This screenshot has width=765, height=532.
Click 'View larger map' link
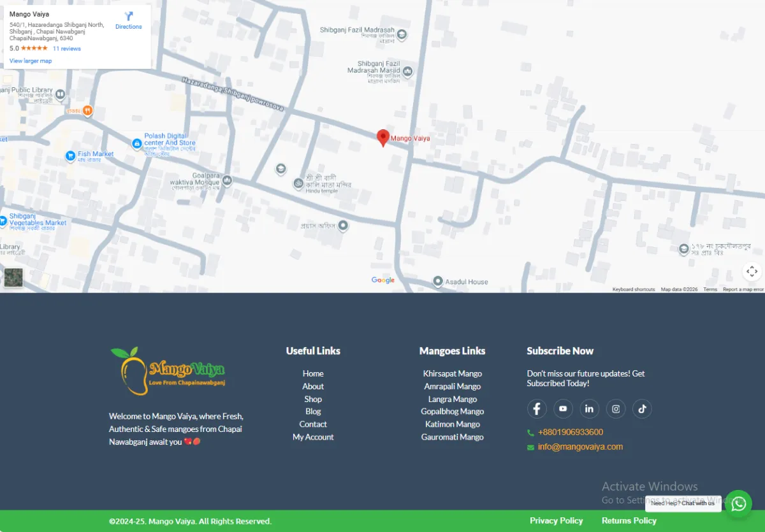[31, 61]
